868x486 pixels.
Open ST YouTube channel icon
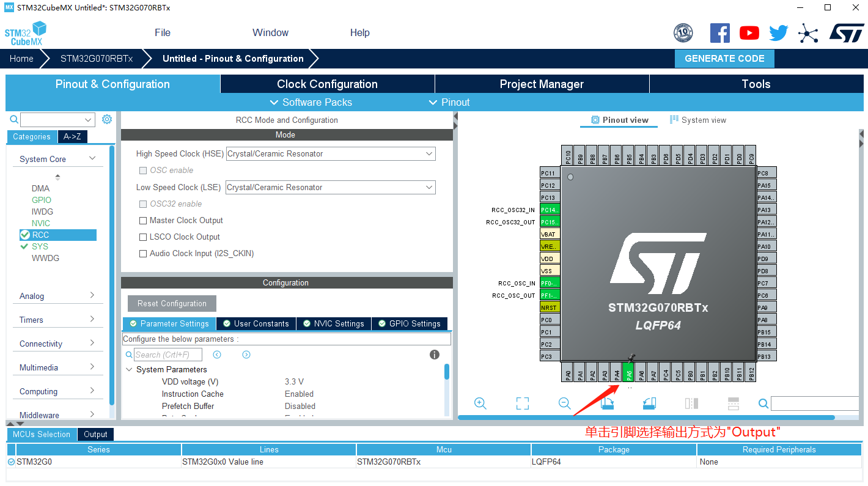click(749, 33)
